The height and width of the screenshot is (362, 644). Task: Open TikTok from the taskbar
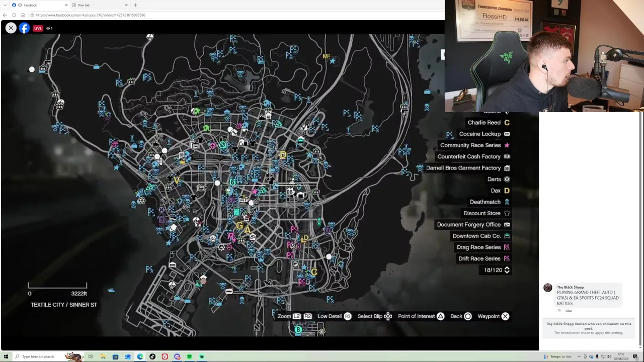click(x=152, y=356)
